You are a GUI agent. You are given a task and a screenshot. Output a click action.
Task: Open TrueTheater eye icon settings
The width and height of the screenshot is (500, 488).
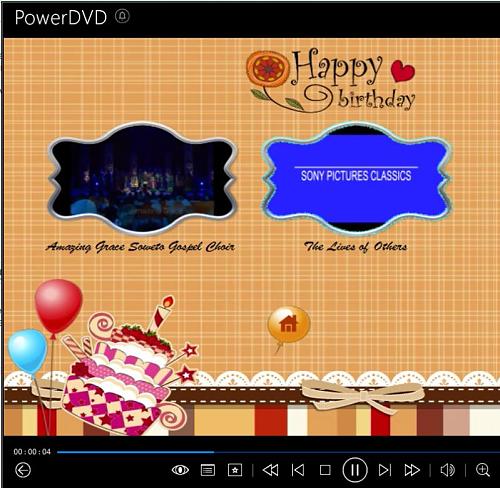pyautogui.click(x=180, y=470)
